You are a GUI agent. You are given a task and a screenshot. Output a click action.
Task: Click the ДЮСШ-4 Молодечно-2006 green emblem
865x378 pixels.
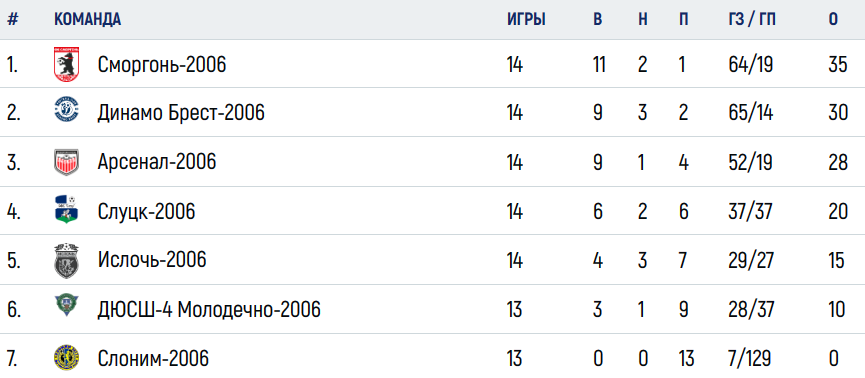click(66, 305)
